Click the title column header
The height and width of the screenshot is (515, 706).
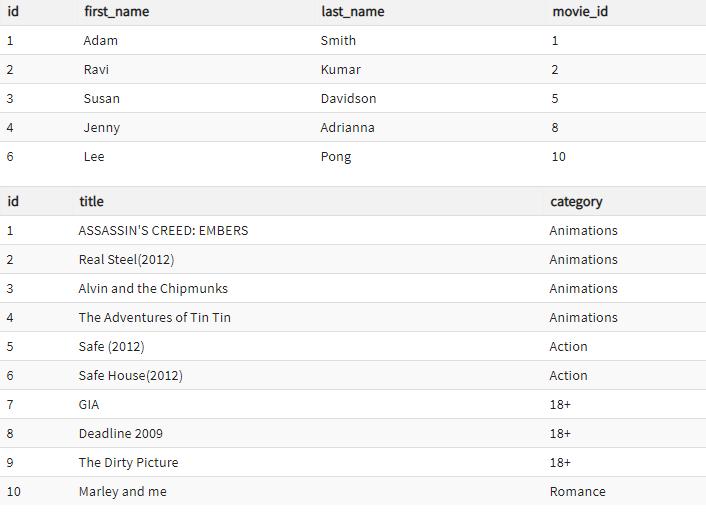point(91,201)
